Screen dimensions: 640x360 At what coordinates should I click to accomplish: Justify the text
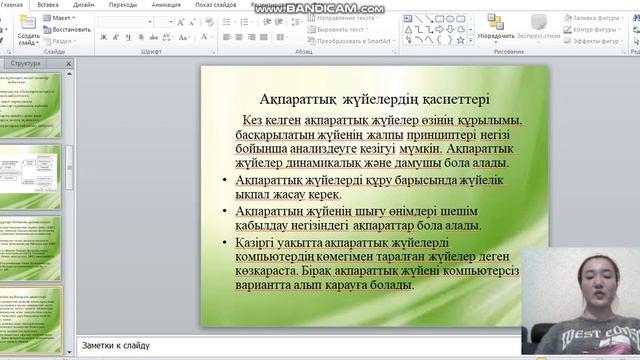tap(264, 37)
